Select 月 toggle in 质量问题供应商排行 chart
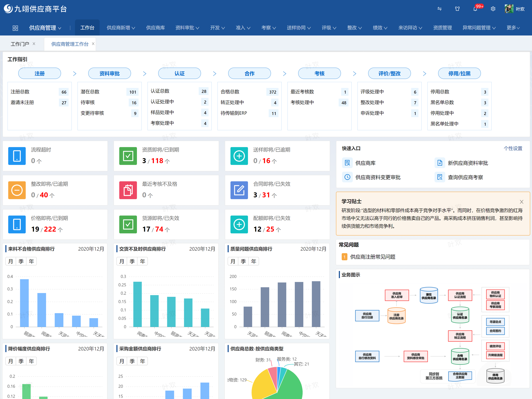This screenshot has width=532, height=399. [x=233, y=261]
